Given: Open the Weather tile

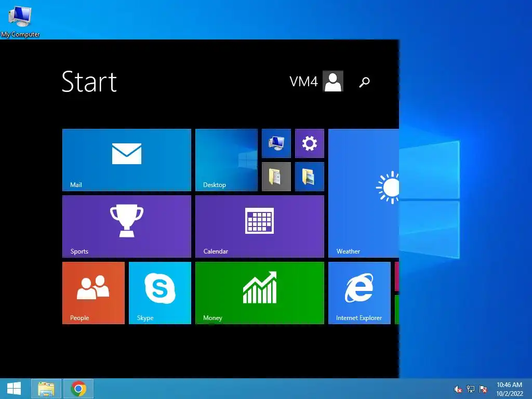Looking at the screenshot, I should 364,193.
